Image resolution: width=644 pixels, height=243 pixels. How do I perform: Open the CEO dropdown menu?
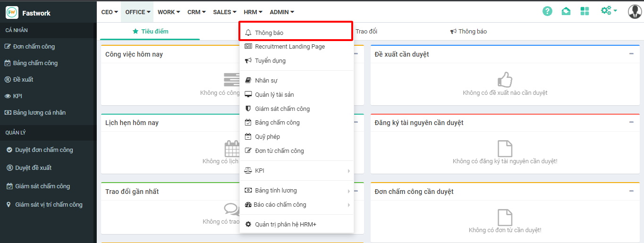tap(110, 12)
